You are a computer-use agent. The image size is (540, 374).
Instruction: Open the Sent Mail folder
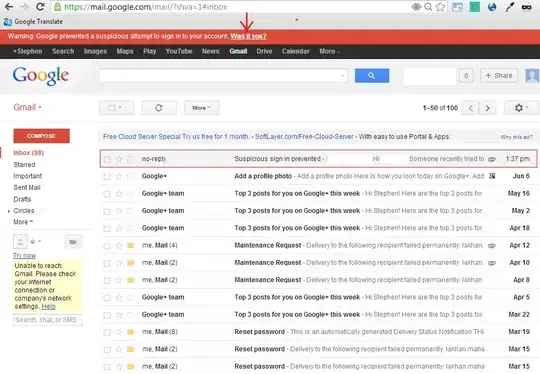point(27,187)
